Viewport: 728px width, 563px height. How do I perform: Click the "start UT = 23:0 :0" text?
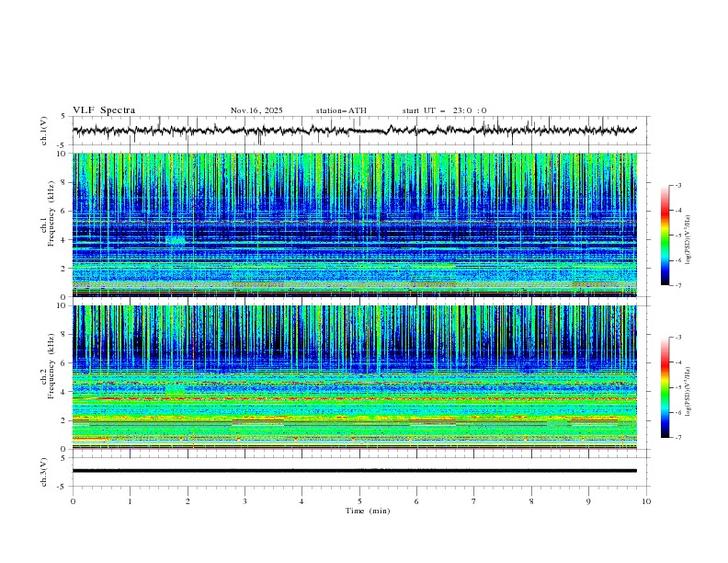pyautogui.click(x=444, y=110)
